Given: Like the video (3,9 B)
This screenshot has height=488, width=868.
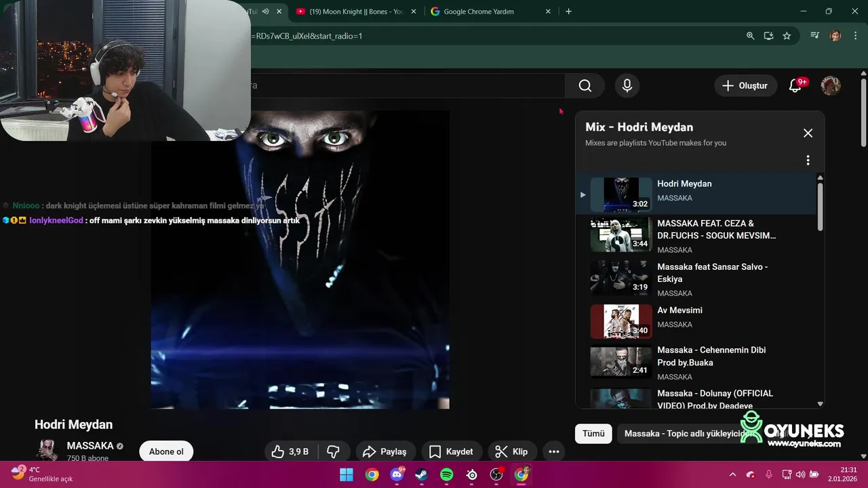Looking at the screenshot, I should pyautogui.click(x=290, y=451).
